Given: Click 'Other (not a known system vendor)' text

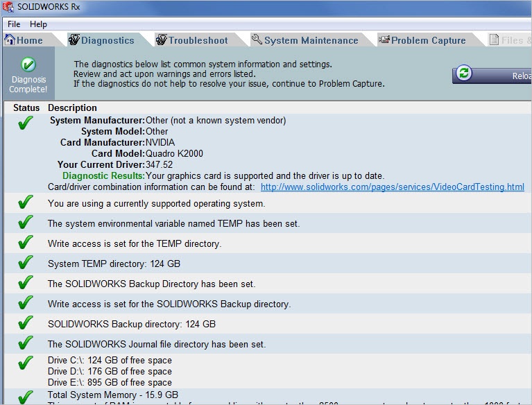Looking at the screenshot, I should 216,121.
